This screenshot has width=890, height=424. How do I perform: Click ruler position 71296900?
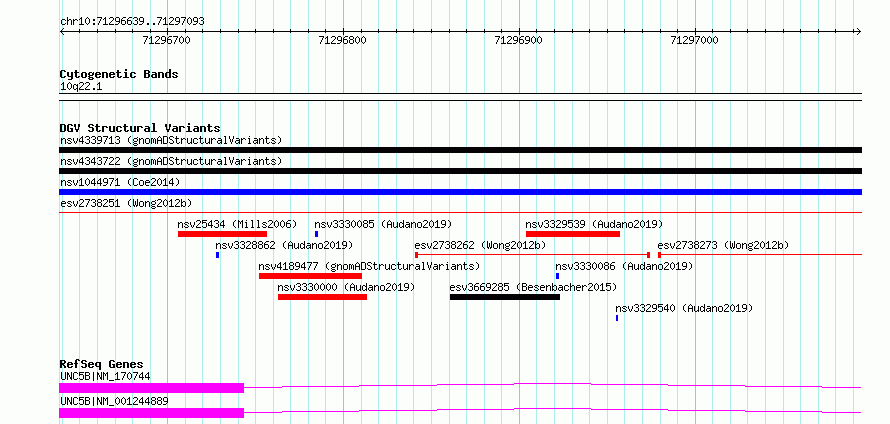[518, 40]
